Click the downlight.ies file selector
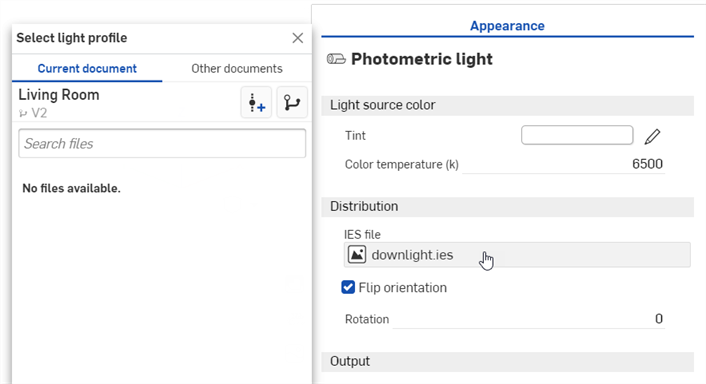 (x=517, y=255)
